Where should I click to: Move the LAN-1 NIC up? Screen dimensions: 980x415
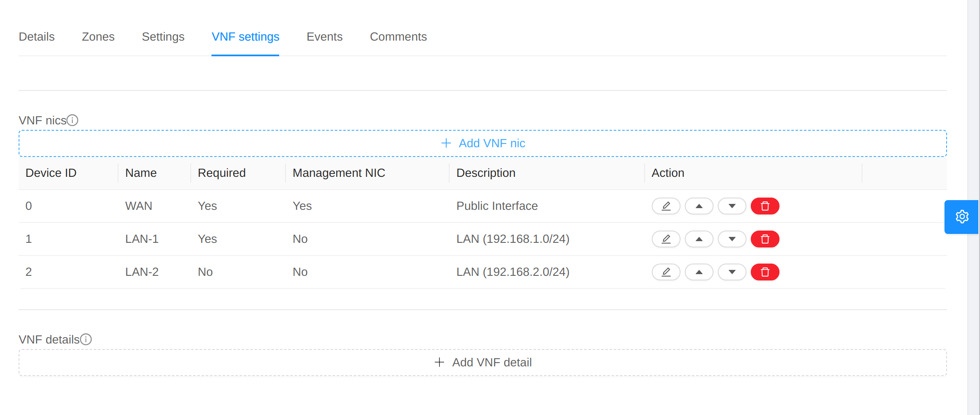(x=699, y=239)
